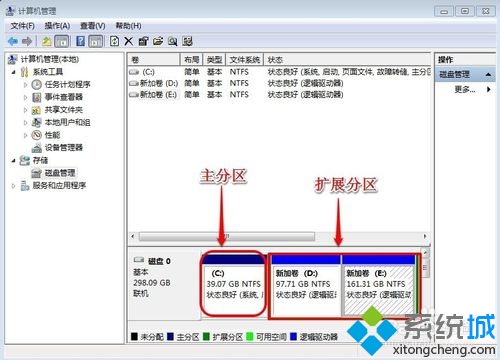
Task: Select the (C:) volume row
Action: tap(279, 72)
